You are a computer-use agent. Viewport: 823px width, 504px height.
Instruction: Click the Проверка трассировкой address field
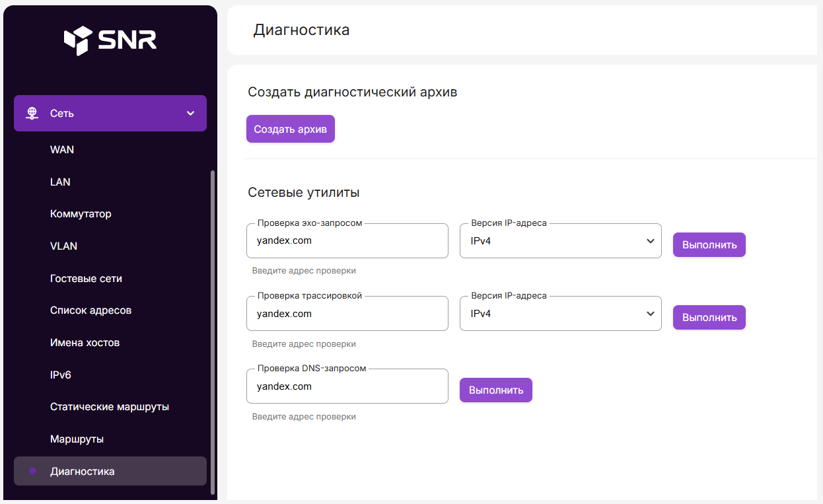(347, 314)
